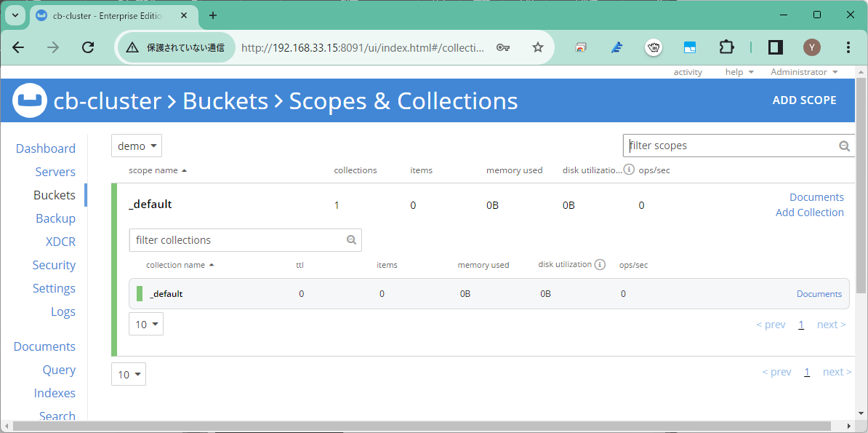Viewport: 868px width, 433px height.
Task: Open Indexes in the sidebar
Action: point(55,393)
